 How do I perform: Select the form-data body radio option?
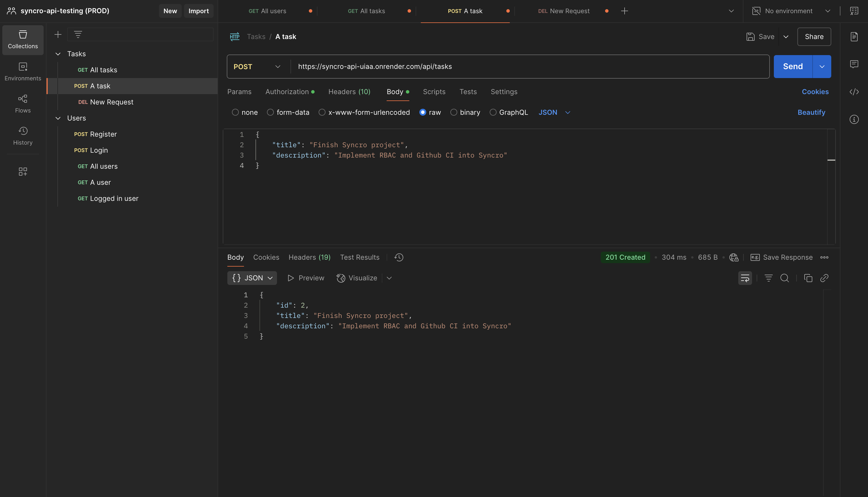[270, 112]
